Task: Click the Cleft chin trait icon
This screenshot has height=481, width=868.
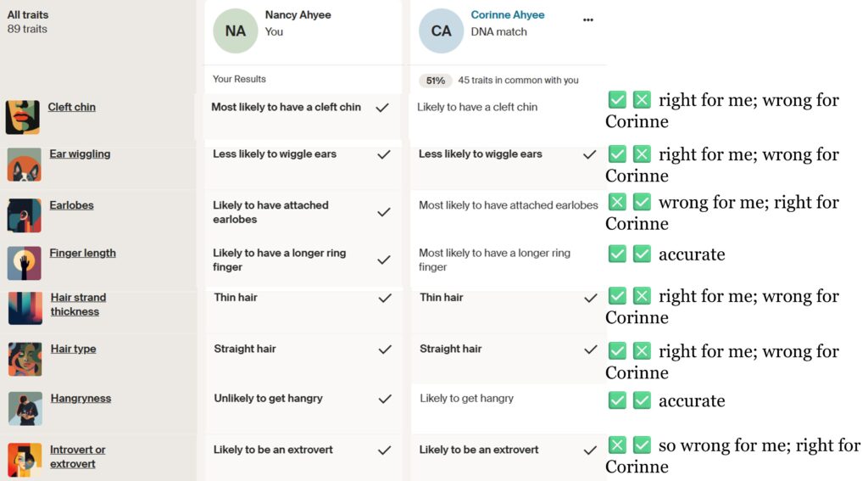Action: click(x=23, y=117)
